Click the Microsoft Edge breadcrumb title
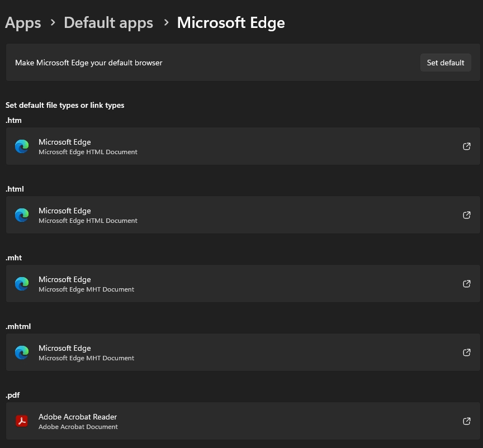483x448 pixels. [x=231, y=23]
